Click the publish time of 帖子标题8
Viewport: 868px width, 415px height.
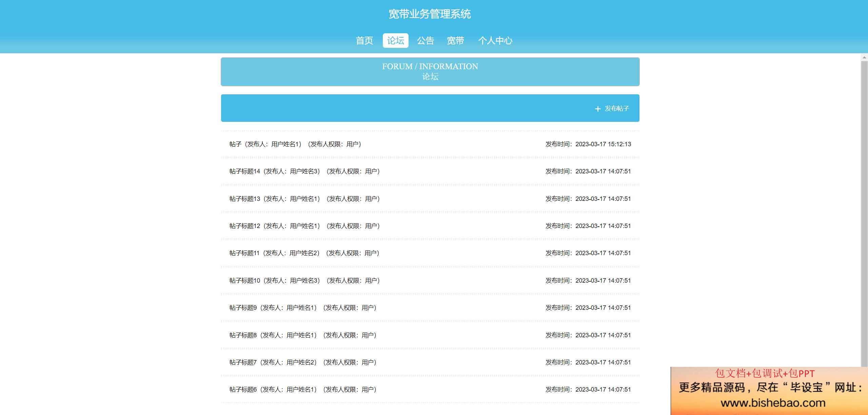[x=588, y=335]
